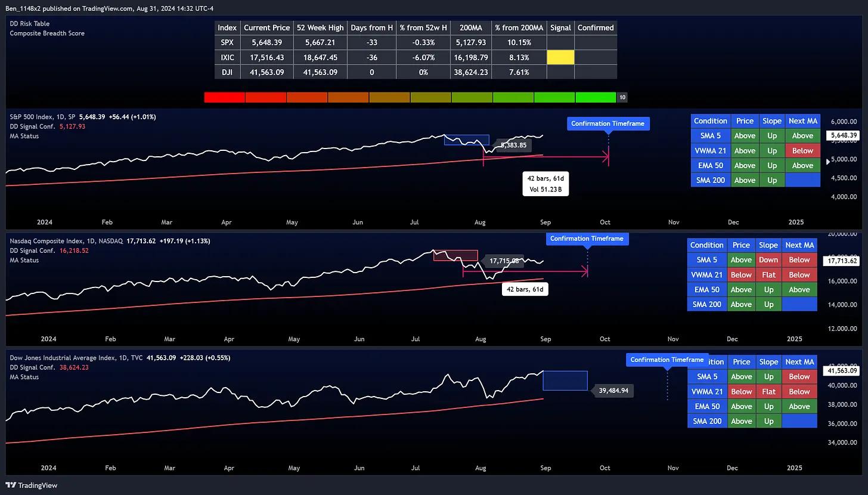Click the red leftmost segment of breadth score bar
868x495 pixels.
point(224,97)
